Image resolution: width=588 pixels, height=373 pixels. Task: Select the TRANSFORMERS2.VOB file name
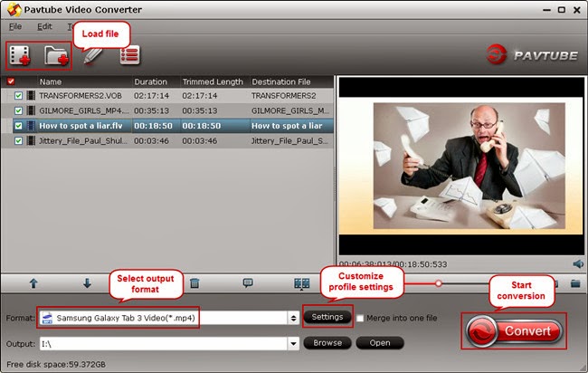(81, 96)
